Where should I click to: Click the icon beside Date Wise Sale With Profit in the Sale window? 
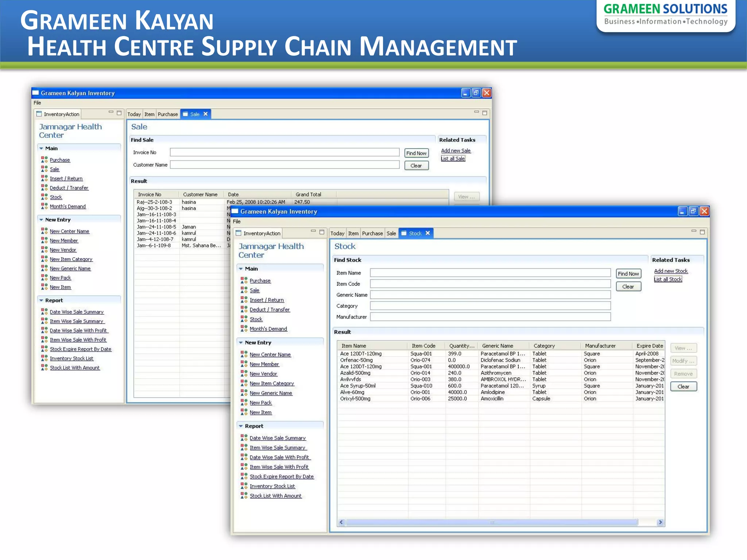pos(44,330)
